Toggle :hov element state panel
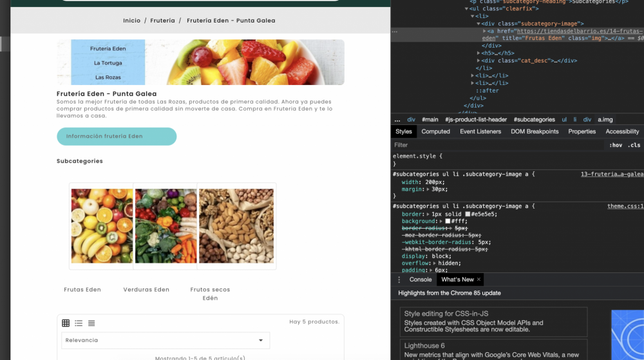Screen dimensions: 644x360 pyautogui.click(x=616, y=146)
